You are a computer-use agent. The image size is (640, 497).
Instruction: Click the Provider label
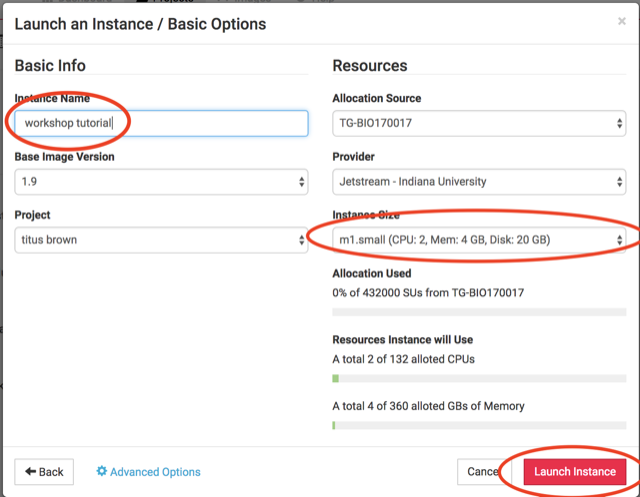pyautogui.click(x=353, y=157)
